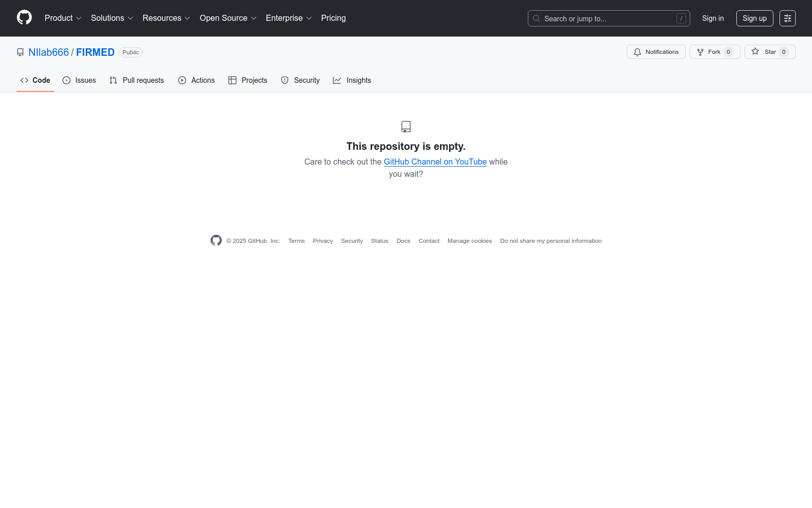
Task: Switch to the Issues tab
Action: (79, 80)
